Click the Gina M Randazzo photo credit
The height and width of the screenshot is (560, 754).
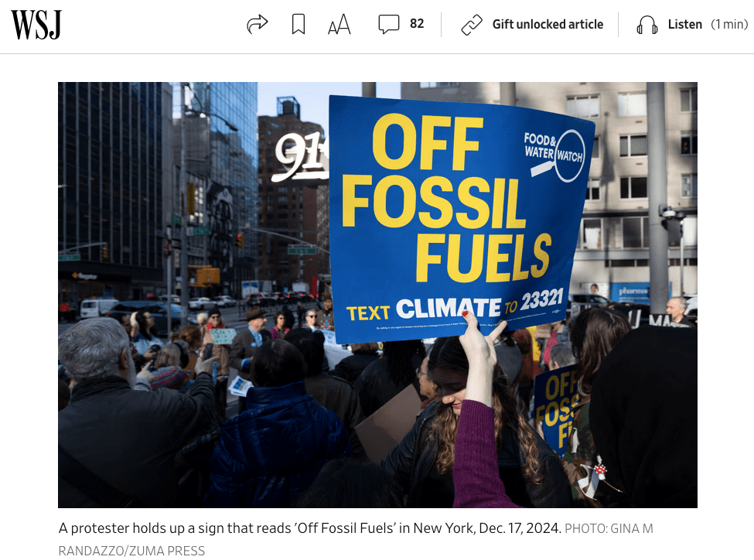pyautogui.click(x=356, y=539)
